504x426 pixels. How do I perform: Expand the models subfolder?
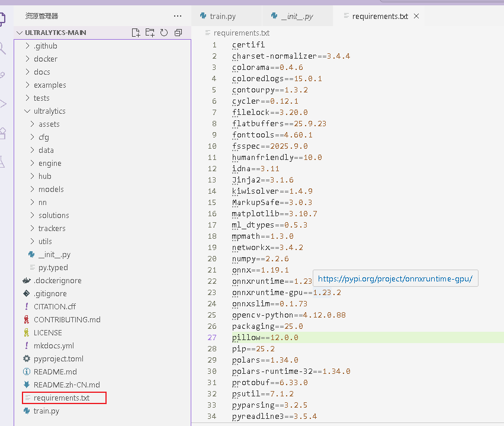51,189
